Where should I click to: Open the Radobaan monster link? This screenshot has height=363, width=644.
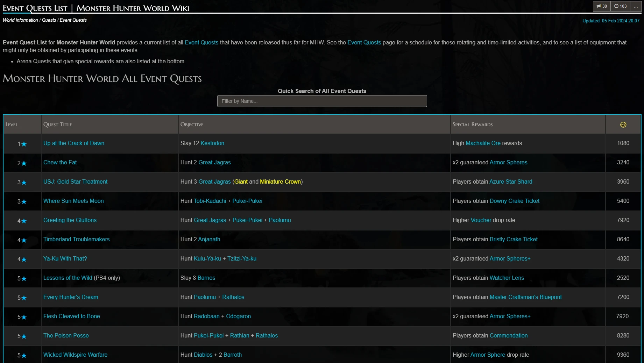[x=207, y=316]
